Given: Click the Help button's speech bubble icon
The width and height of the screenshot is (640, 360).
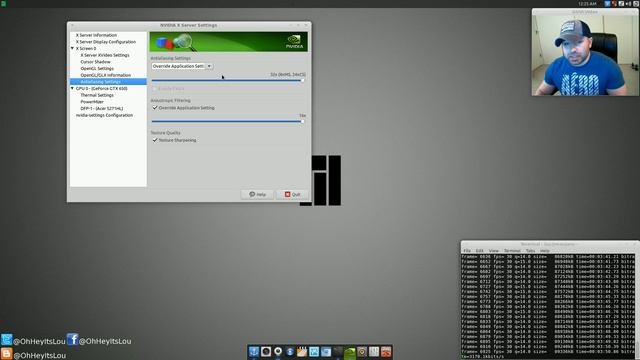Looking at the screenshot, I should 252,194.
